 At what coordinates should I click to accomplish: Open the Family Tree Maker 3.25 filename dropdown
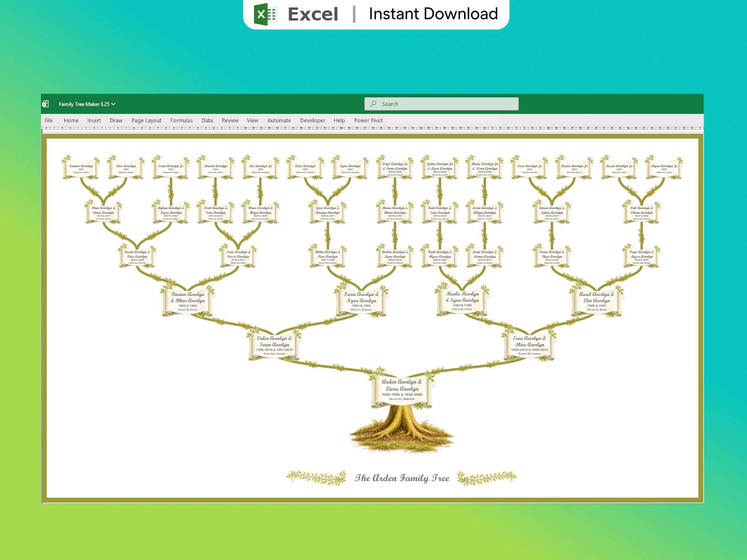[113, 104]
